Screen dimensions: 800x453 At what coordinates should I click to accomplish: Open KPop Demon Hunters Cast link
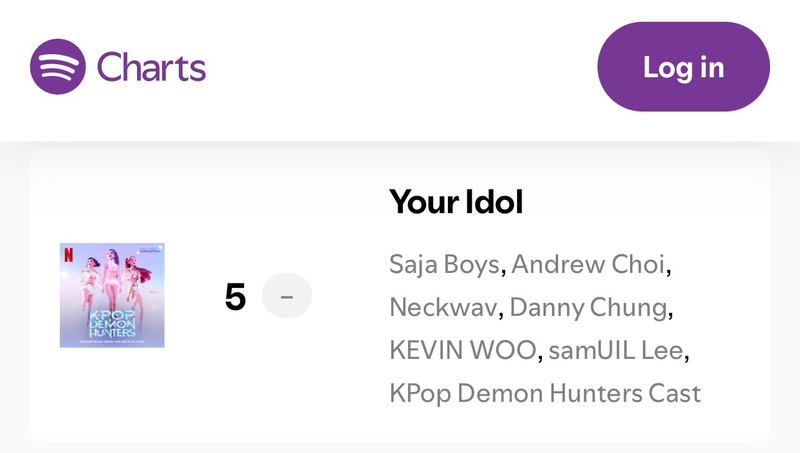click(x=545, y=392)
